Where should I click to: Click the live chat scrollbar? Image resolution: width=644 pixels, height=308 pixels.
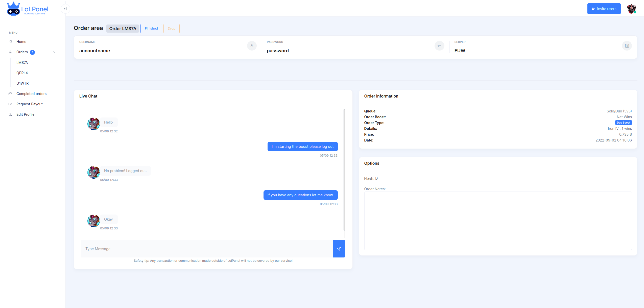click(x=344, y=169)
